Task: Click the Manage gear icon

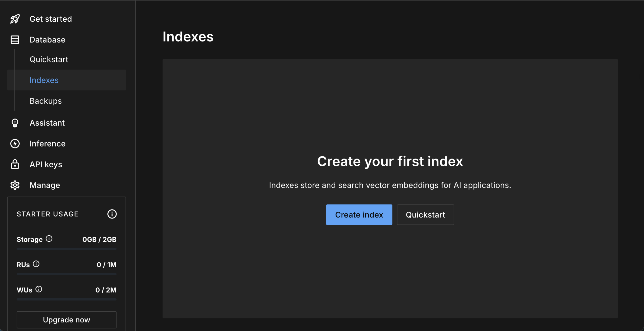Action: pos(15,185)
